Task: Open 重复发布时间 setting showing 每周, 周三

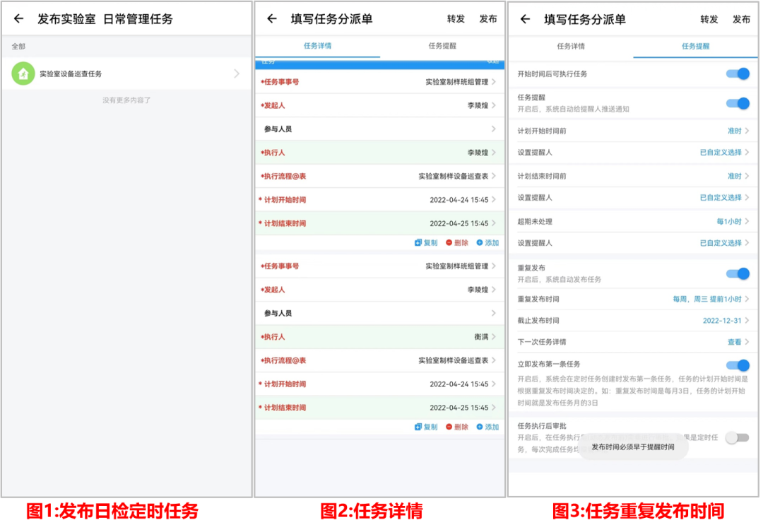Action: point(710,300)
